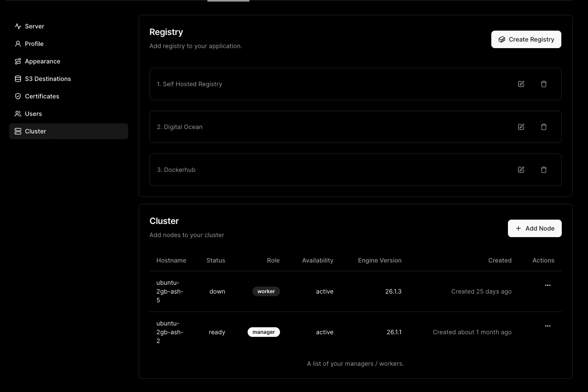Click 'A list of your managers / workers.' caption
This screenshot has height=392, width=588.
355,364
